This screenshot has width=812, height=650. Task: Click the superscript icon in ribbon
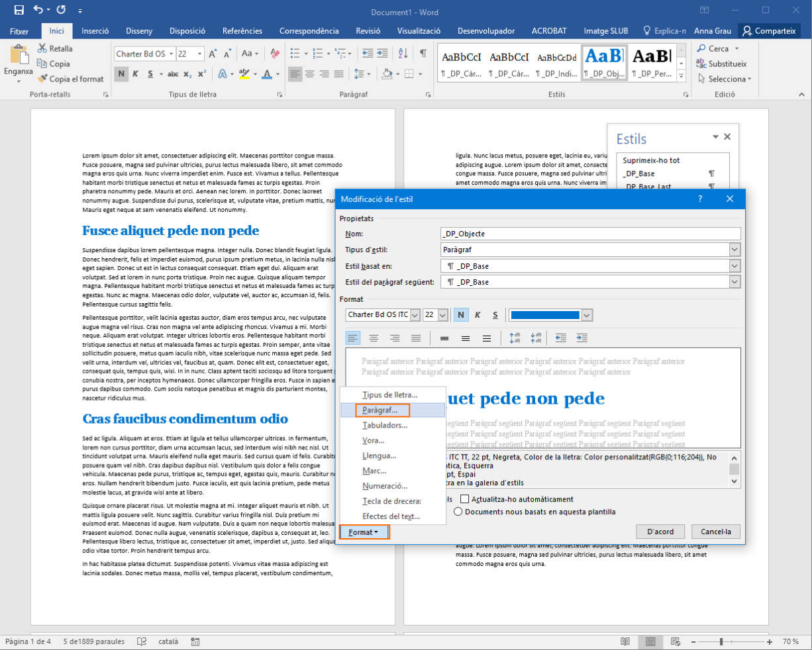tap(202, 74)
